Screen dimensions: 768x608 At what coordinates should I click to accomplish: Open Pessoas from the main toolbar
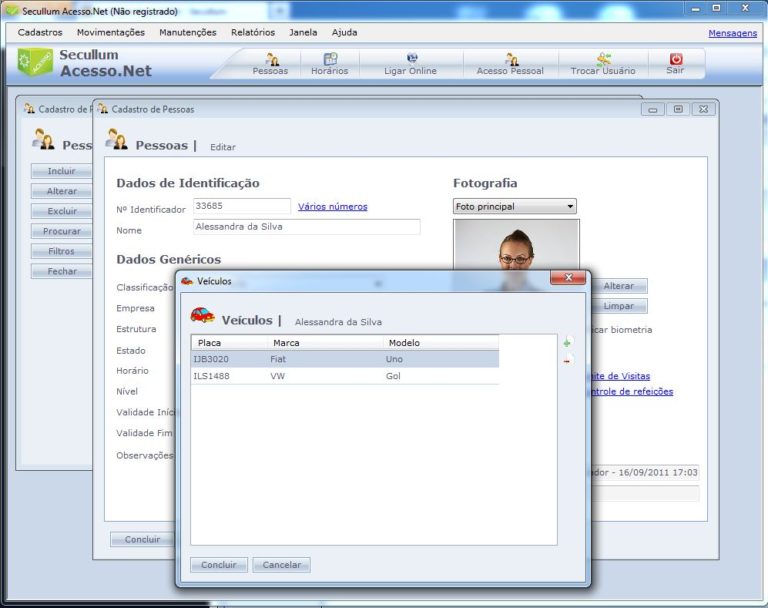[x=270, y=64]
